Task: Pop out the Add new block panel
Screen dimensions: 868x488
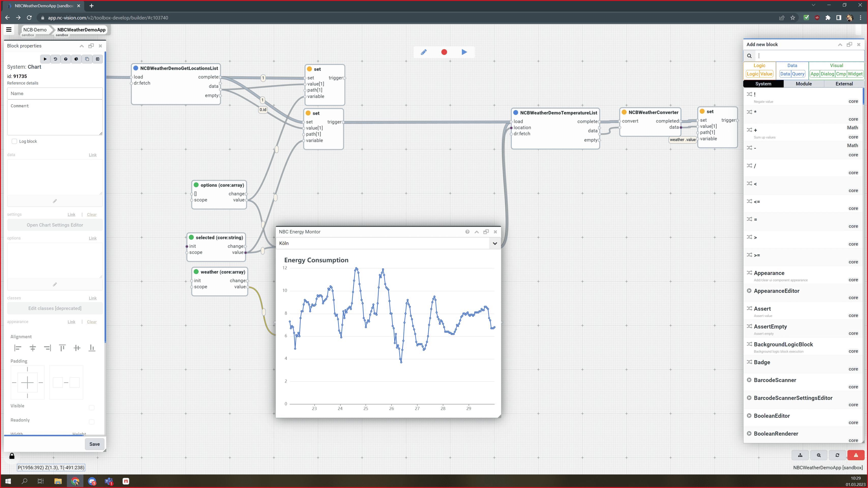Action: (x=849, y=44)
